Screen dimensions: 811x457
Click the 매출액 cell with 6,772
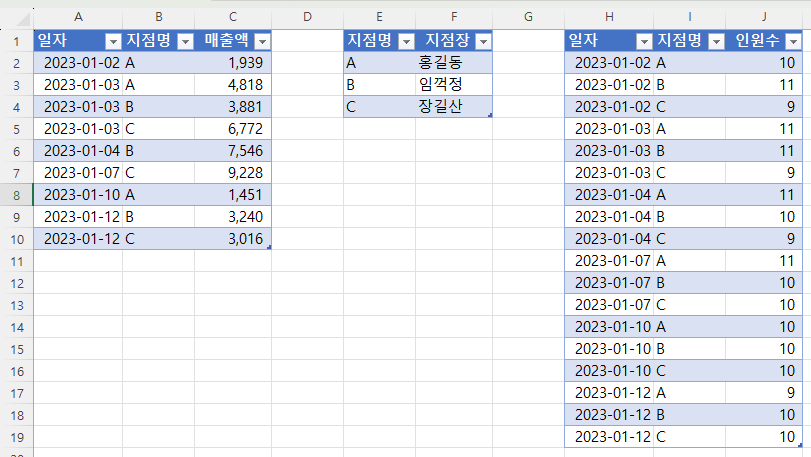[233, 129]
